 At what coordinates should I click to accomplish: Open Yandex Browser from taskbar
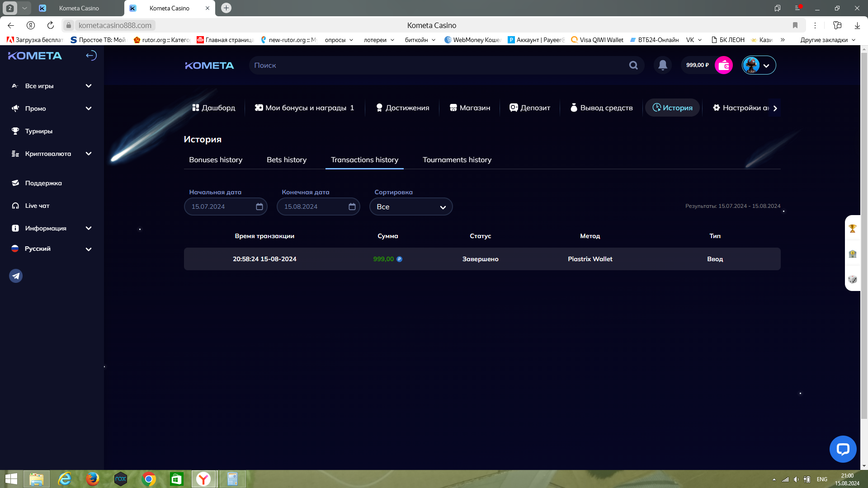coord(203,479)
